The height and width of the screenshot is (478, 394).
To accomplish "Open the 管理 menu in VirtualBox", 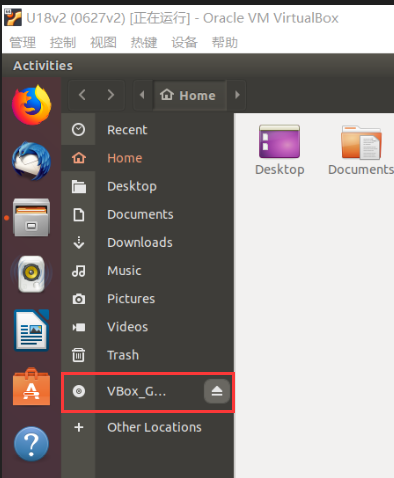I will pyautogui.click(x=22, y=42).
